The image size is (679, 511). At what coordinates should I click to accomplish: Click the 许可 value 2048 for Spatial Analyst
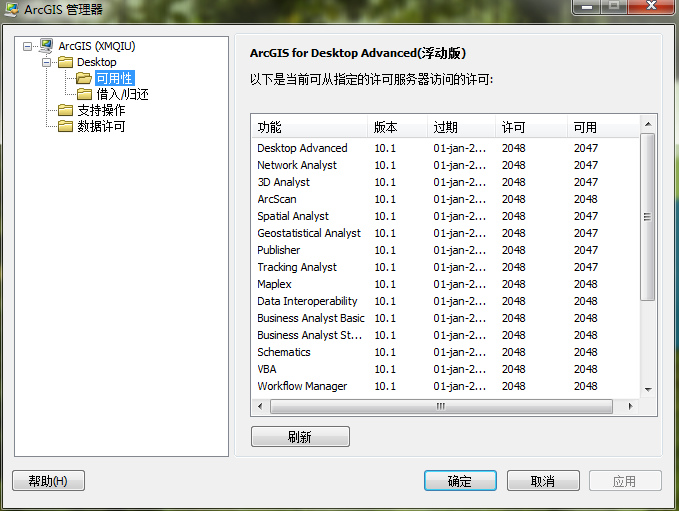pos(514,216)
